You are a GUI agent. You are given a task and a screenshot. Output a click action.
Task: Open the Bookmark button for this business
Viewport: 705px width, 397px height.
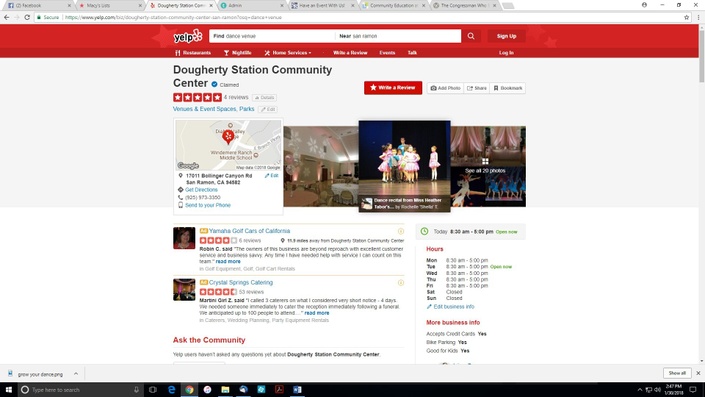[508, 88]
